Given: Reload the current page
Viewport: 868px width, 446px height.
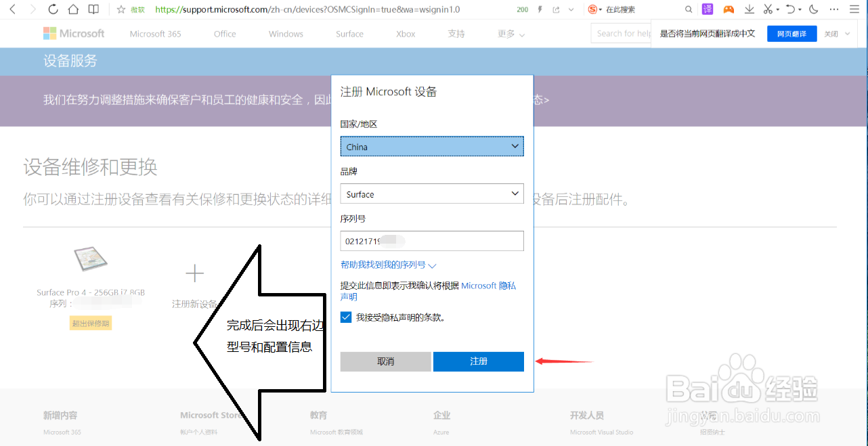Looking at the screenshot, I should [53, 9].
